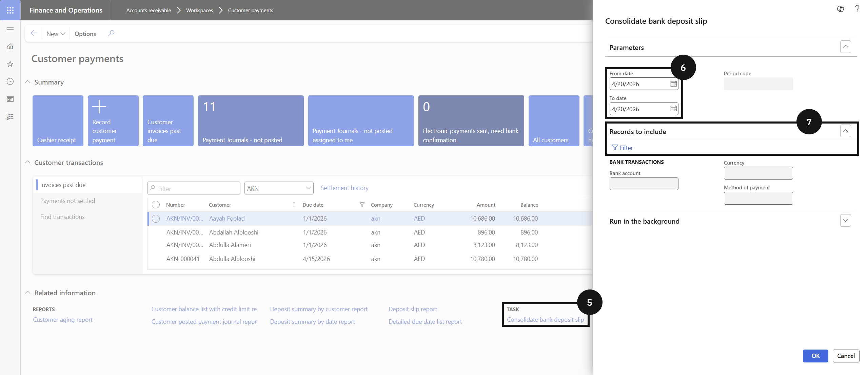Click the Balance column header
The image size is (868, 375).
[529, 205]
